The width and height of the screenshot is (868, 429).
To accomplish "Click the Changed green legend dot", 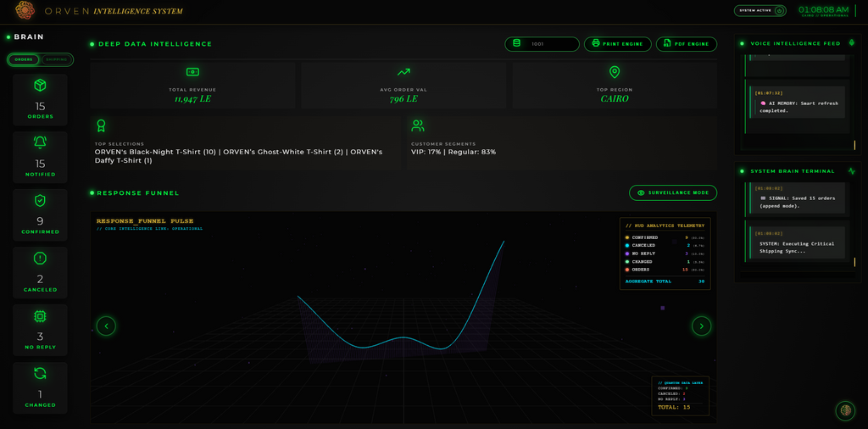I will 627,261.
